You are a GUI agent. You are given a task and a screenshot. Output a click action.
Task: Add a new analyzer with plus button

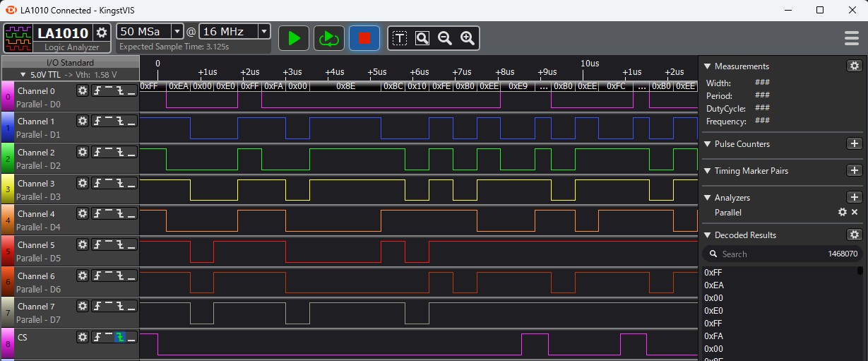[854, 198]
